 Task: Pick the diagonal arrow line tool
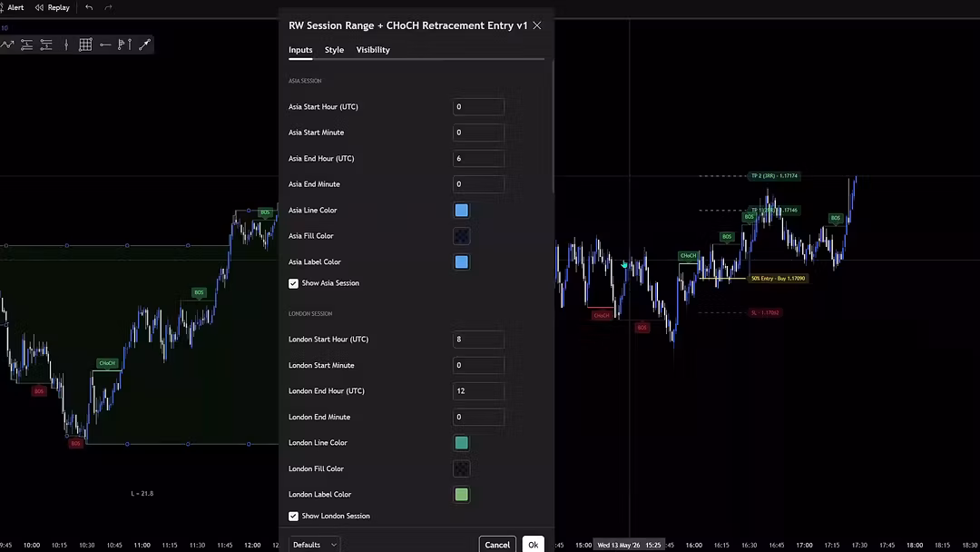tap(144, 44)
